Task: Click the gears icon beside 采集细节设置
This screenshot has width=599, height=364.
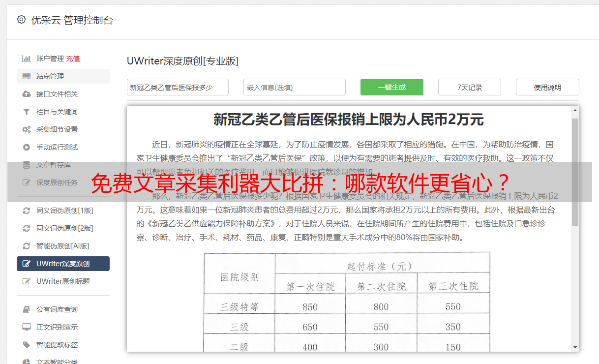Action: [27, 129]
